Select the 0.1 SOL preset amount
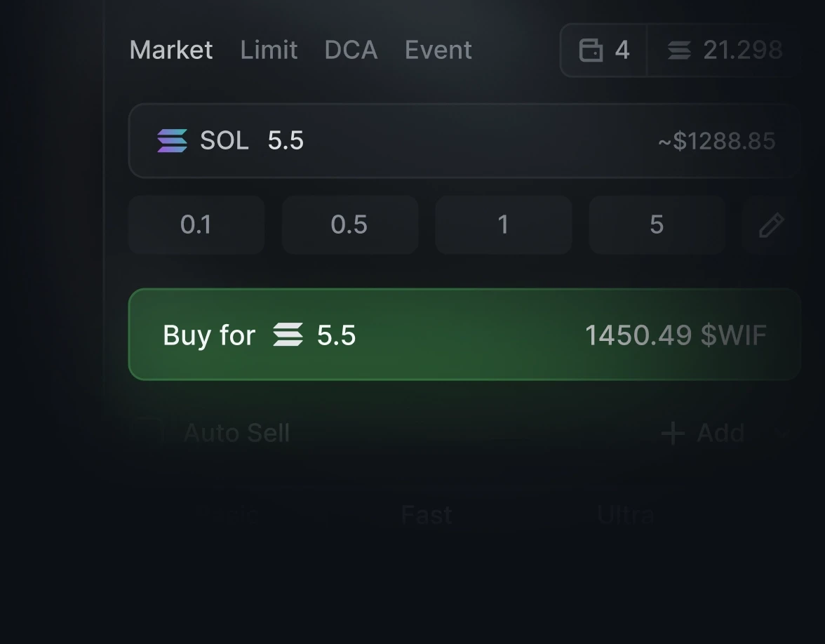 coord(196,224)
